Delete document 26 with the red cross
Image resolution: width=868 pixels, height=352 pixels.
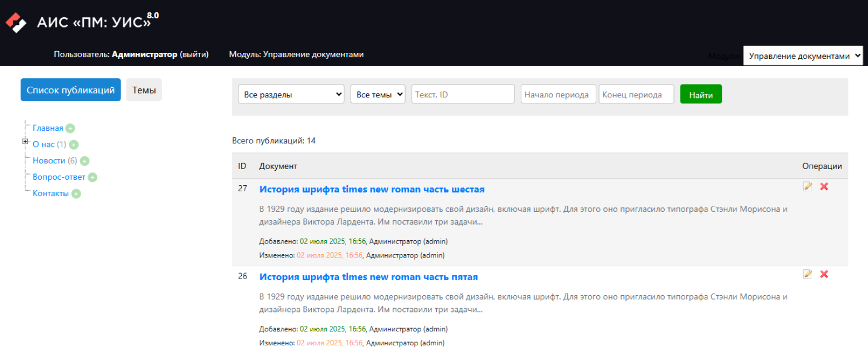[x=824, y=274]
